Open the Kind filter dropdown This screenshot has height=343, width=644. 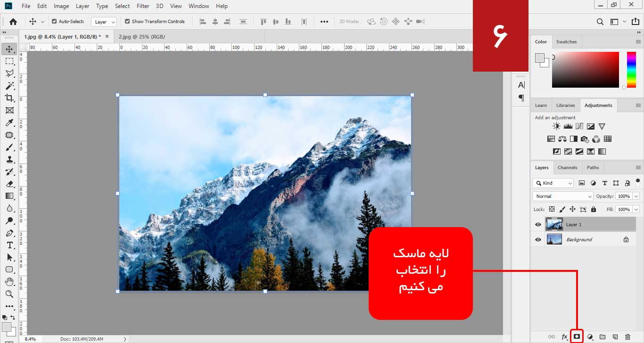[x=553, y=183]
